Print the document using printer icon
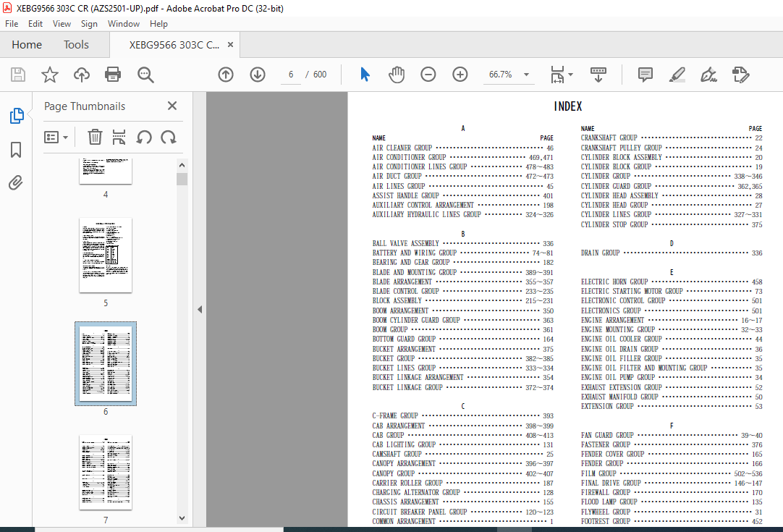The width and height of the screenshot is (783, 532). (113, 75)
